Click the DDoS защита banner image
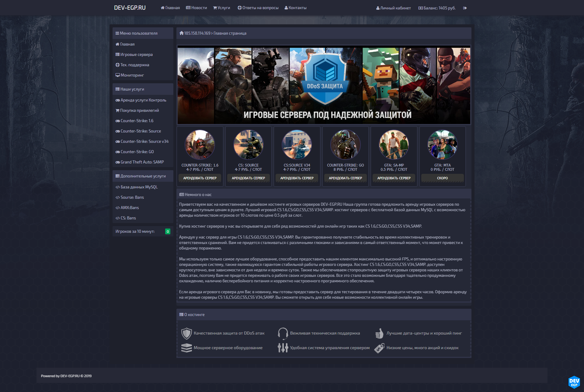Screen dimensions: 584x392 tap(324, 85)
